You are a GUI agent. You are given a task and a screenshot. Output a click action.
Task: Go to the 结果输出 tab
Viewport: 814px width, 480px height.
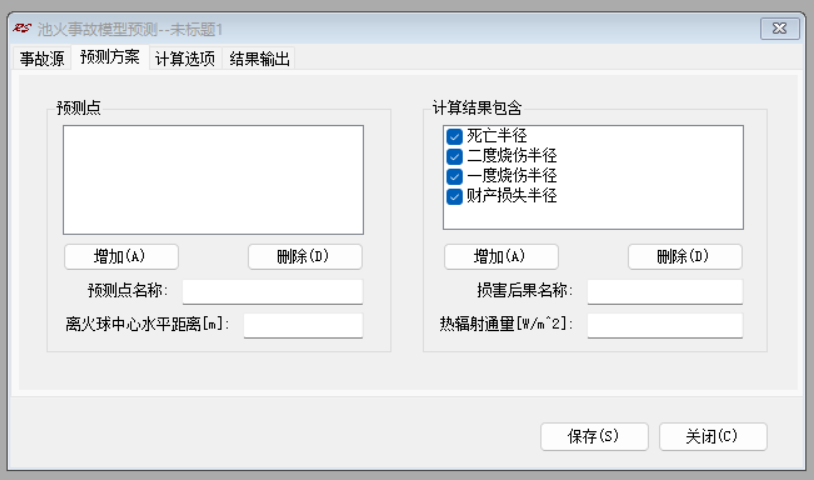[260, 58]
